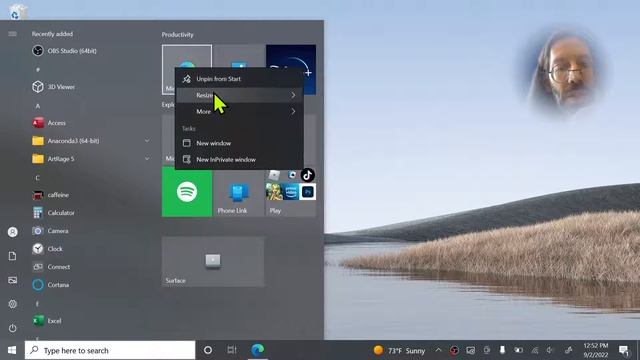The height and width of the screenshot is (360, 640).
Task: Open the ArtRage 5 folder icon
Action: pos(38,159)
